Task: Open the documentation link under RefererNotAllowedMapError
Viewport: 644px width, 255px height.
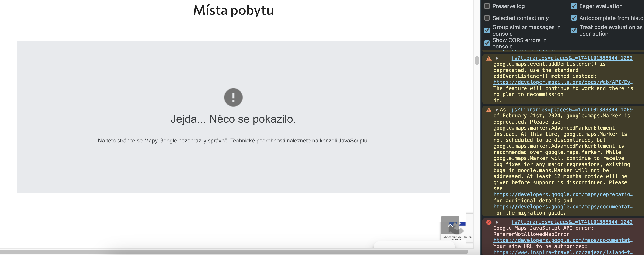Action: pyautogui.click(x=563, y=240)
